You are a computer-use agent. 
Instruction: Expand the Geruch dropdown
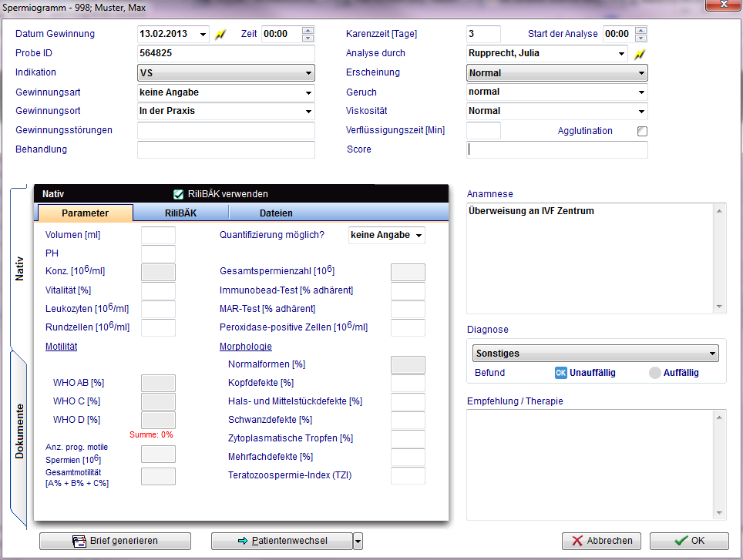641,92
